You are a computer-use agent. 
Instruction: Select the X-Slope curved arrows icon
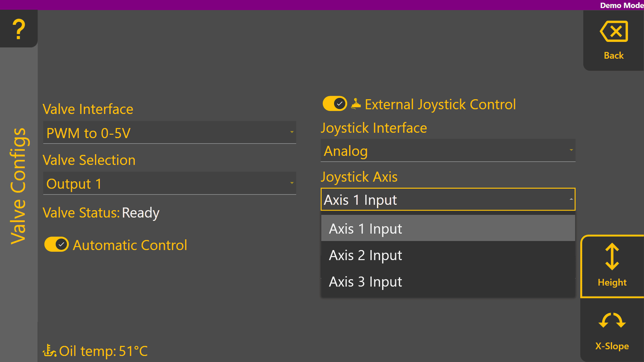pos(612,321)
